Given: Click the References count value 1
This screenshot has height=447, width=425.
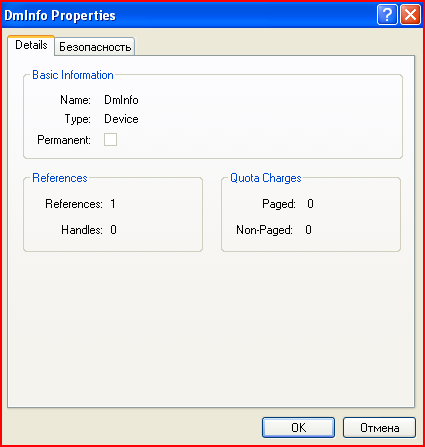Looking at the screenshot, I should (113, 204).
